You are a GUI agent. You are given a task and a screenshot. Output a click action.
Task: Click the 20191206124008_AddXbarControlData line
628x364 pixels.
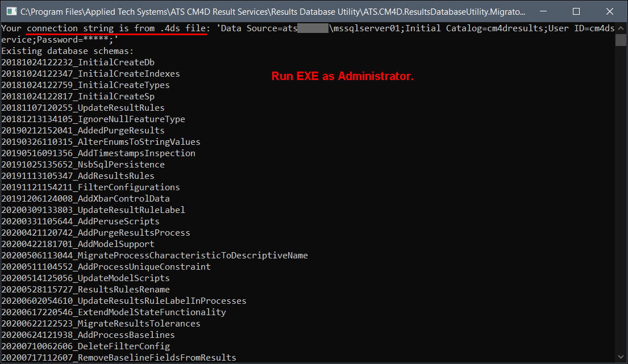pos(85,199)
